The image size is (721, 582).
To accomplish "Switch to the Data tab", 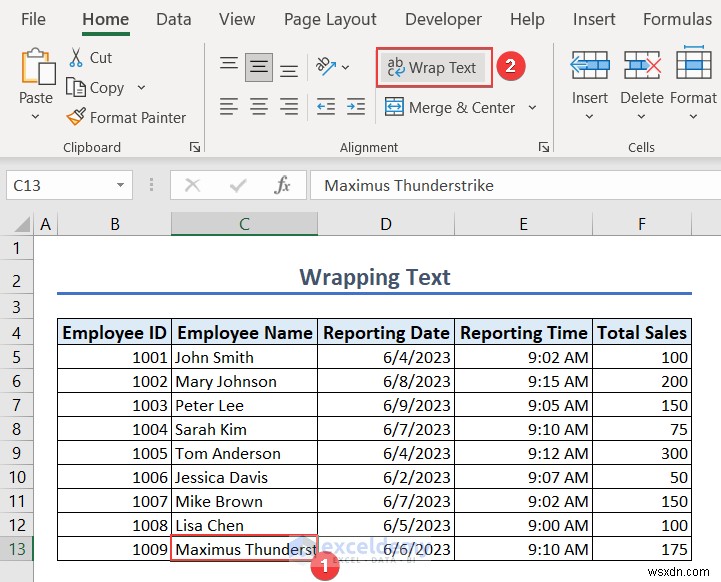I will pos(174,19).
